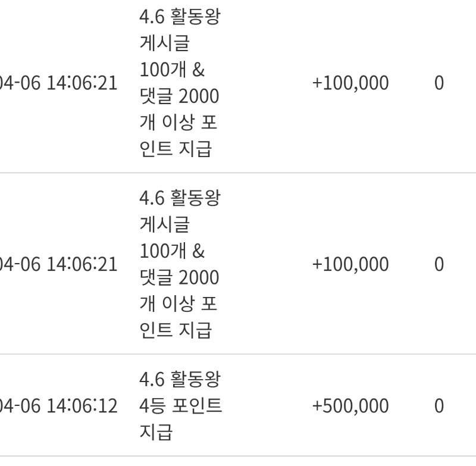Click the 0 balance in the top row
Screen dimensions: 476x466
coord(439,83)
